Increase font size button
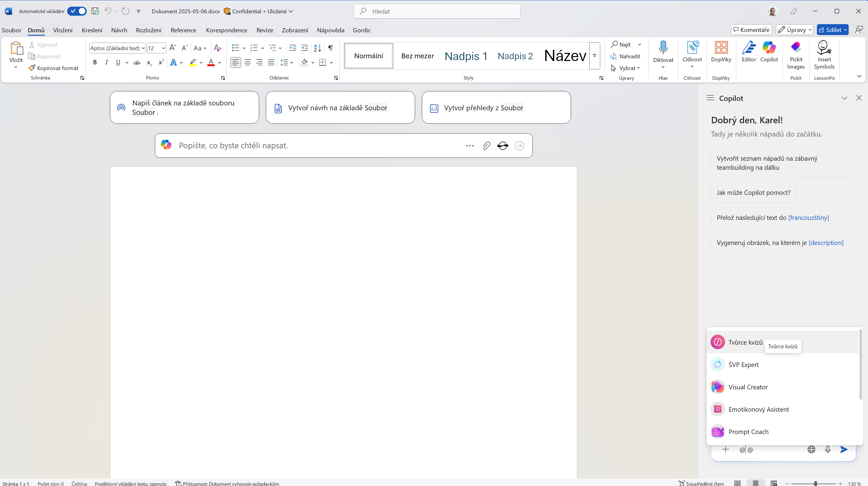 [x=173, y=48]
